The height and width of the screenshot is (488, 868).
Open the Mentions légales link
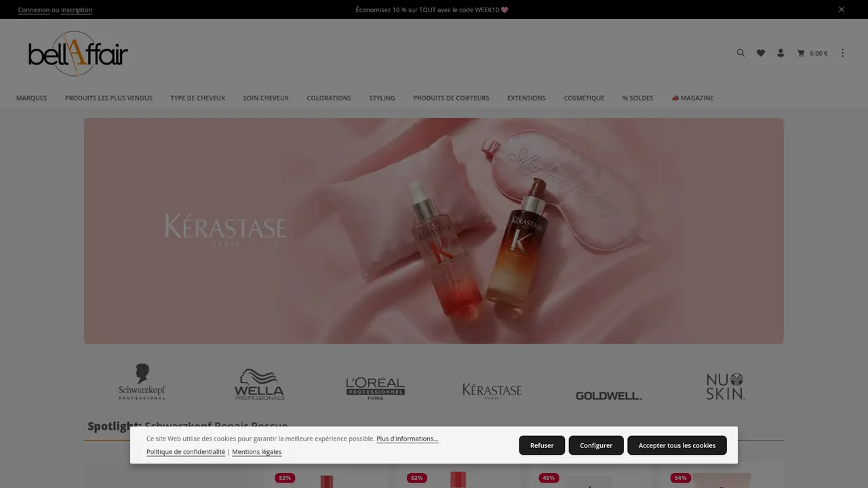tap(256, 452)
